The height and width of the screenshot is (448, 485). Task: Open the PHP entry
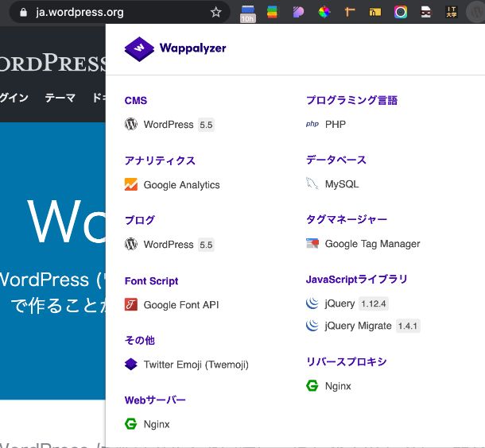pyautogui.click(x=336, y=124)
